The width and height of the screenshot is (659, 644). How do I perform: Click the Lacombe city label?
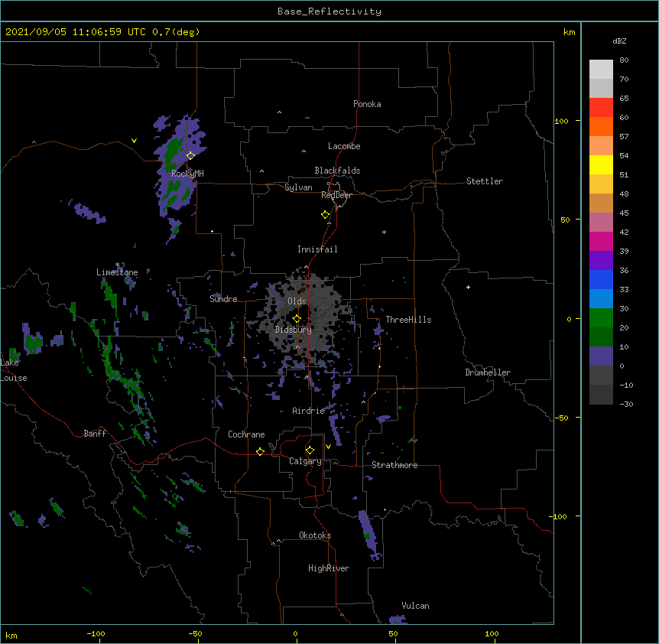tap(344, 146)
